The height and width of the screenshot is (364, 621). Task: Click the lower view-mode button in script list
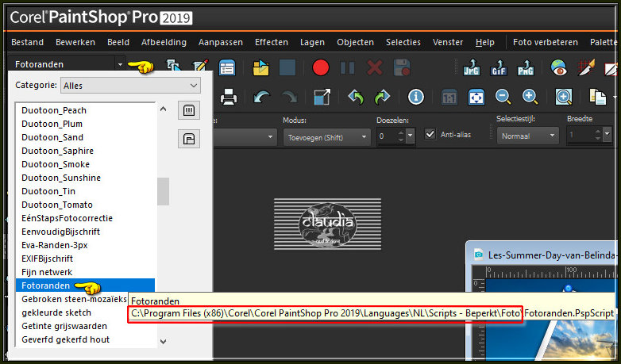[x=189, y=139]
